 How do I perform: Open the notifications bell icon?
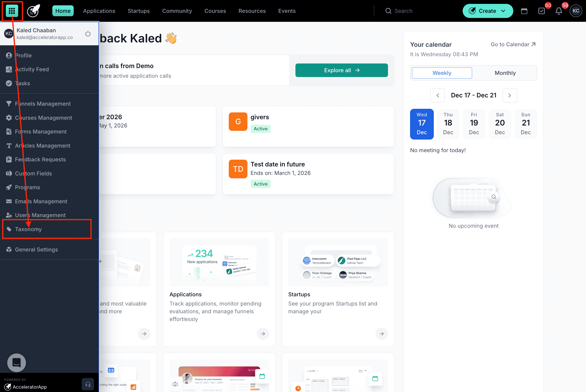[x=559, y=11]
